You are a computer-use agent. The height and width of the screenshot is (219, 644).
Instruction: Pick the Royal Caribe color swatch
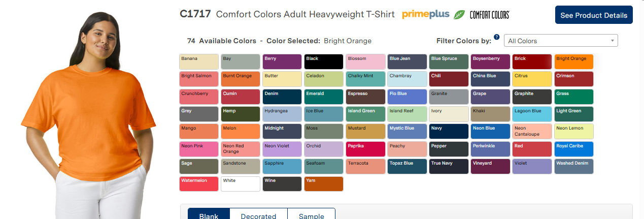pos(573,149)
